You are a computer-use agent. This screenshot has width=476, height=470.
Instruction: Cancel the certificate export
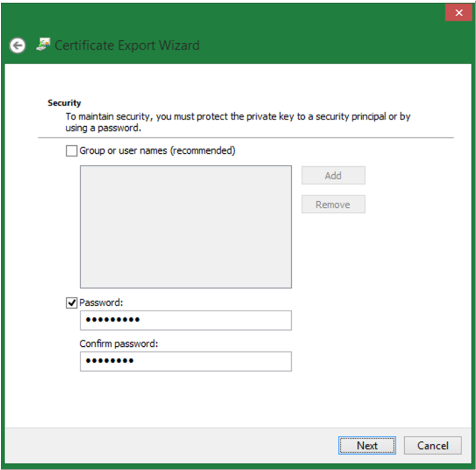433,445
